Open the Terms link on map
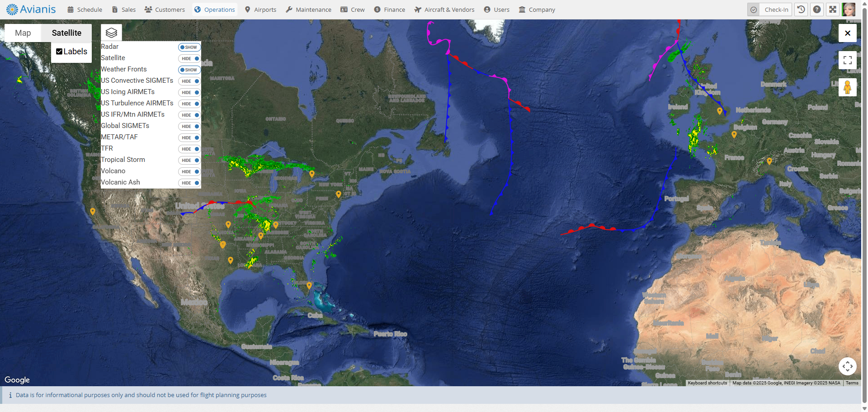868x412 pixels. coord(852,383)
